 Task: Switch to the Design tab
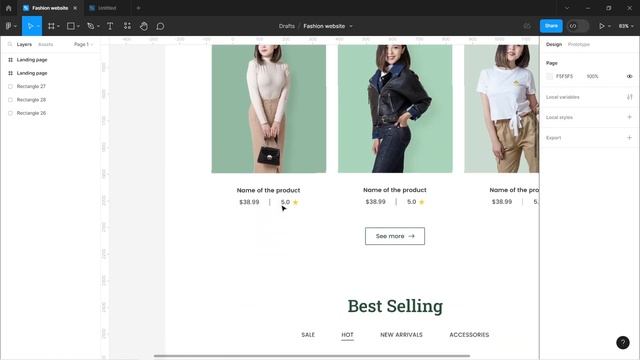554,44
